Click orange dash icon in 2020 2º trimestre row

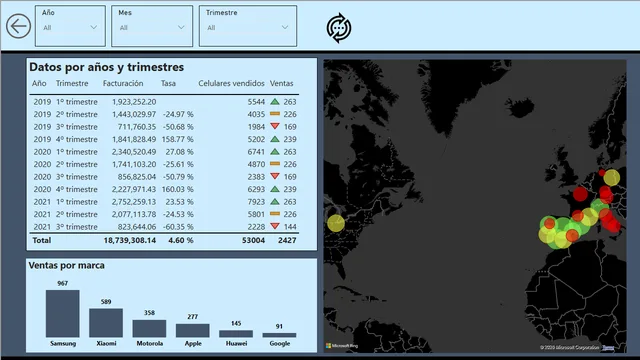(275, 164)
